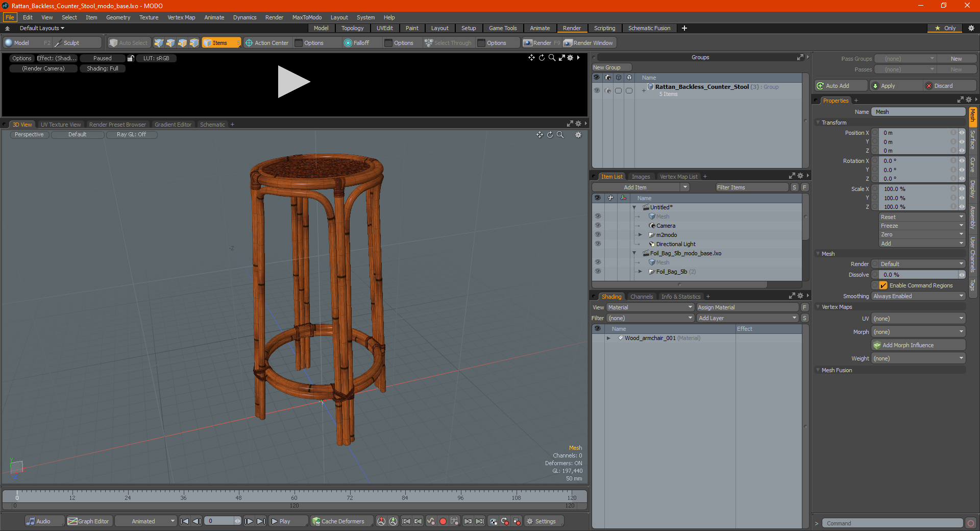Click the pan/move view icon in 3D viewport
The height and width of the screenshot is (531, 980).
[x=540, y=135]
